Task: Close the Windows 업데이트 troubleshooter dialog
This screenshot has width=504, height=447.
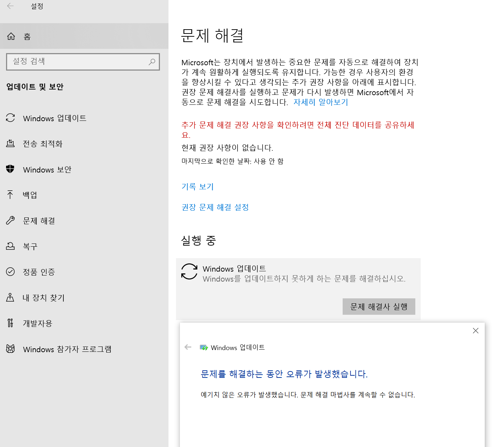Action: click(476, 330)
